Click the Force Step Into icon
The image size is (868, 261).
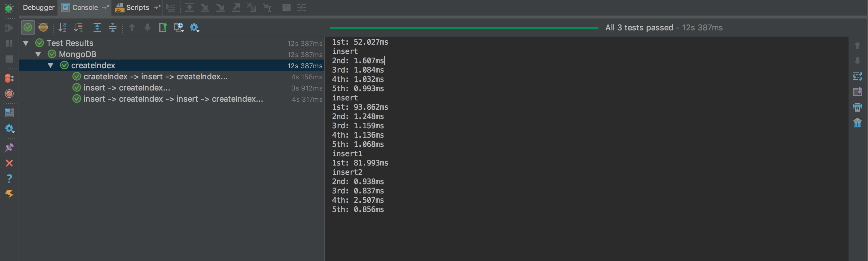tap(220, 8)
